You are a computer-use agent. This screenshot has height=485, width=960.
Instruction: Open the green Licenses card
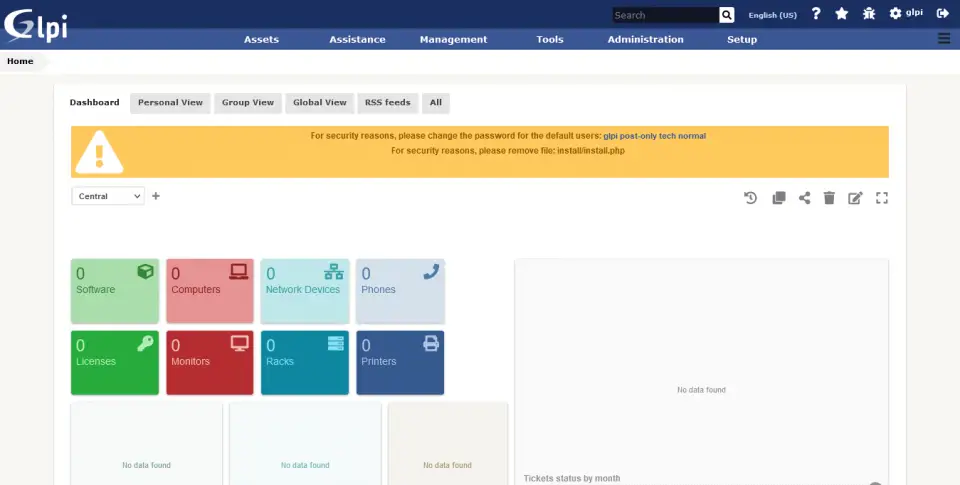coord(115,362)
